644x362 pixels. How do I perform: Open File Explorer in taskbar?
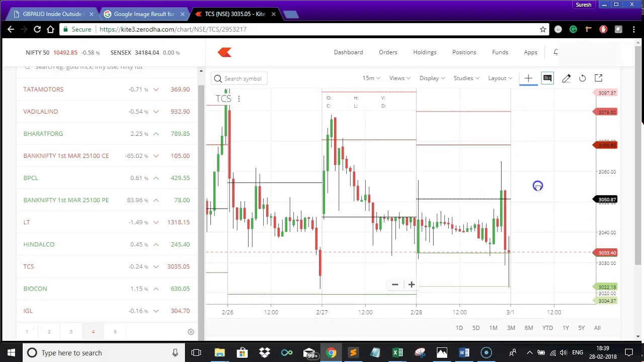[x=220, y=352]
